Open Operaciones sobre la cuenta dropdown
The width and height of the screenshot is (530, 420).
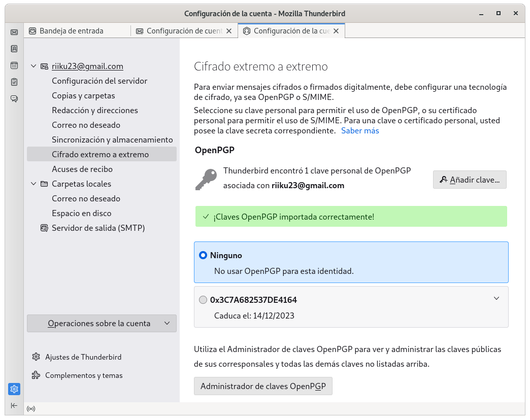click(x=102, y=323)
